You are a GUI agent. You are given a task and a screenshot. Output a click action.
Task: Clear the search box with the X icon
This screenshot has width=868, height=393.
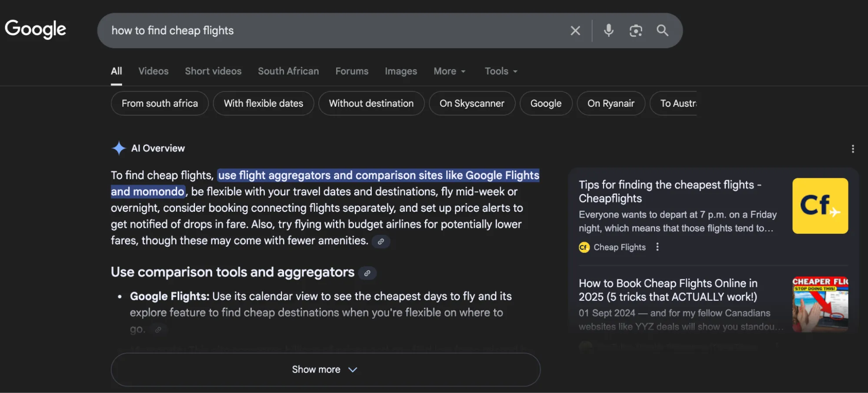coord(575,30)
